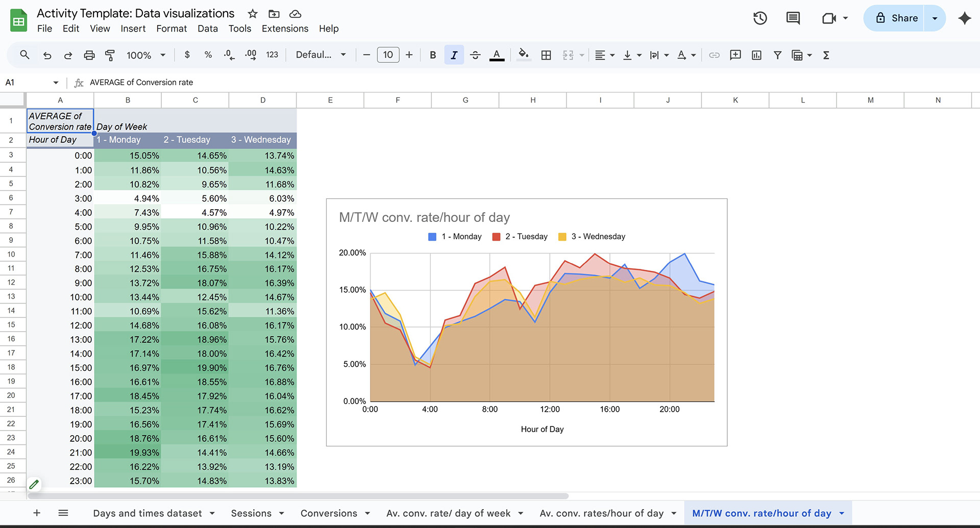The height and width of the screenshot is (528, 980).
Task: Open the 123 more formats button
Action: click(272, 55)
